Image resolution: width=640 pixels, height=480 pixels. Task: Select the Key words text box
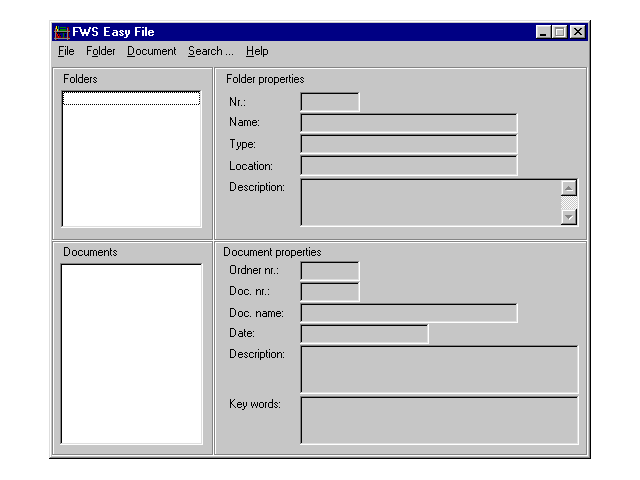pos(439,420)
